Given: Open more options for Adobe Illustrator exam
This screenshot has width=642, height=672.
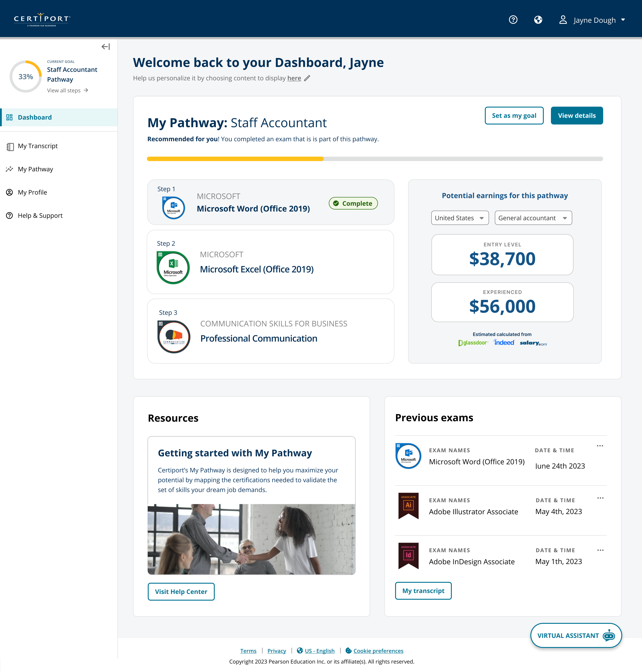Looking at the screenshot, I should tap(600, 498).
